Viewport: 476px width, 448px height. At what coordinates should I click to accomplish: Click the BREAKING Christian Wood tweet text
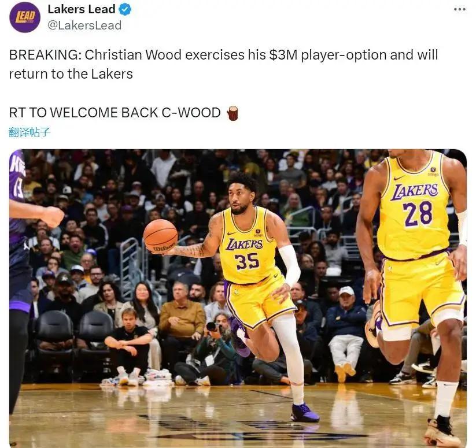tap(223, 64)
